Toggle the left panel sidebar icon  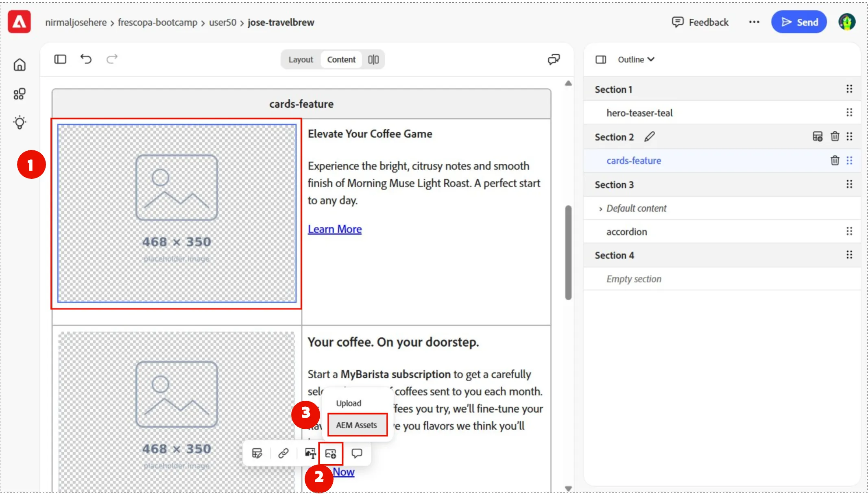point(60,59)
